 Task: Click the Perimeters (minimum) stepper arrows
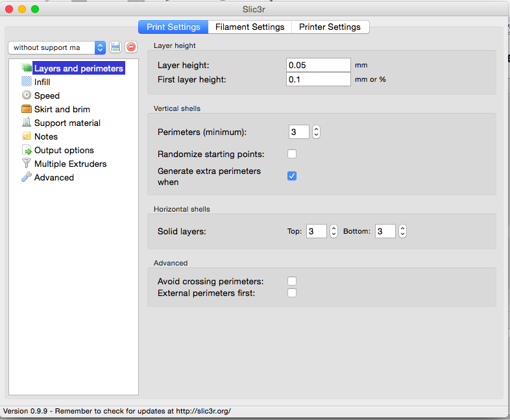tap(316, 132)
